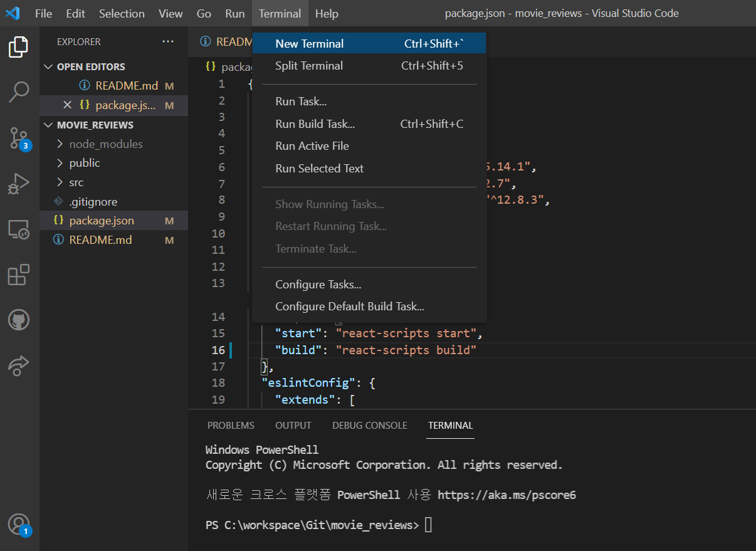Image resolution: width=756 pixels, height=551 pixels.
Task: Select .gitignore in file tree
Action: coord(114,202)
